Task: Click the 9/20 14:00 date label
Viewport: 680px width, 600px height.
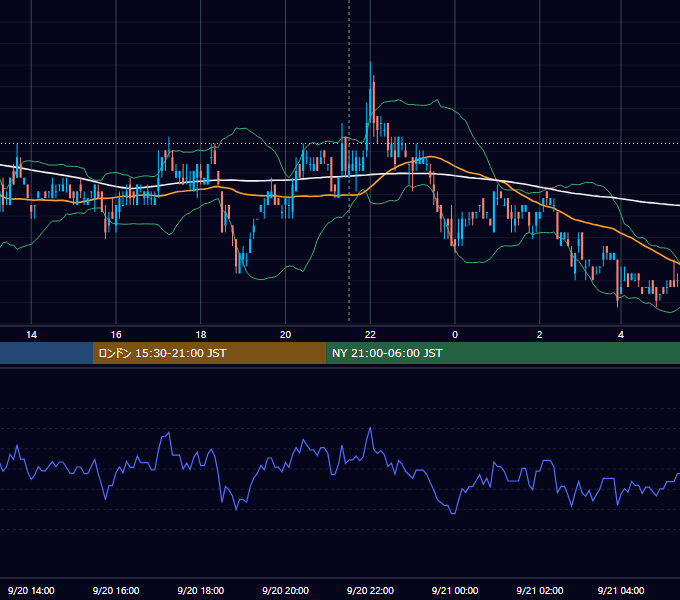Action: coord(31,590)
